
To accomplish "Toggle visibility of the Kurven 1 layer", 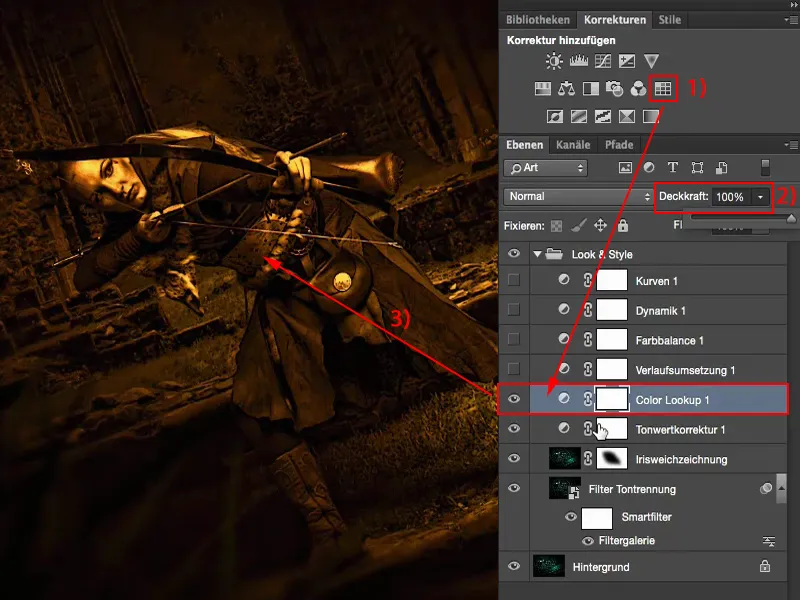I will click(514, 280).
